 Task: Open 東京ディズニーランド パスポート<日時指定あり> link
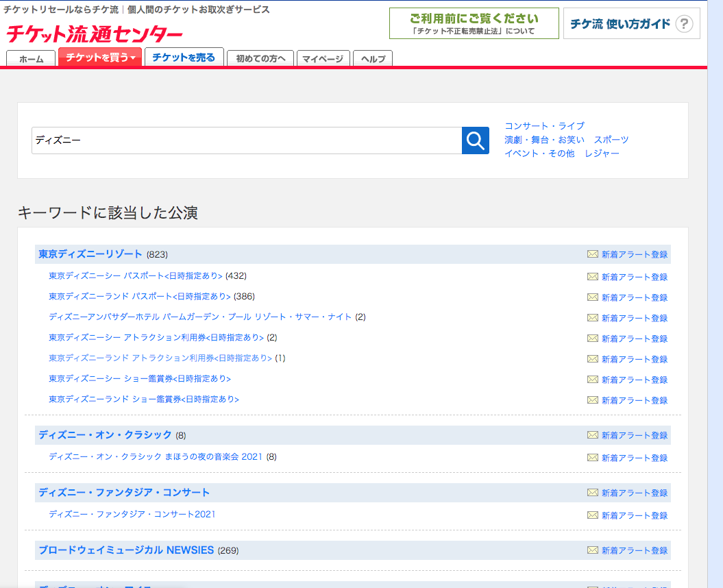click(140, 296)
